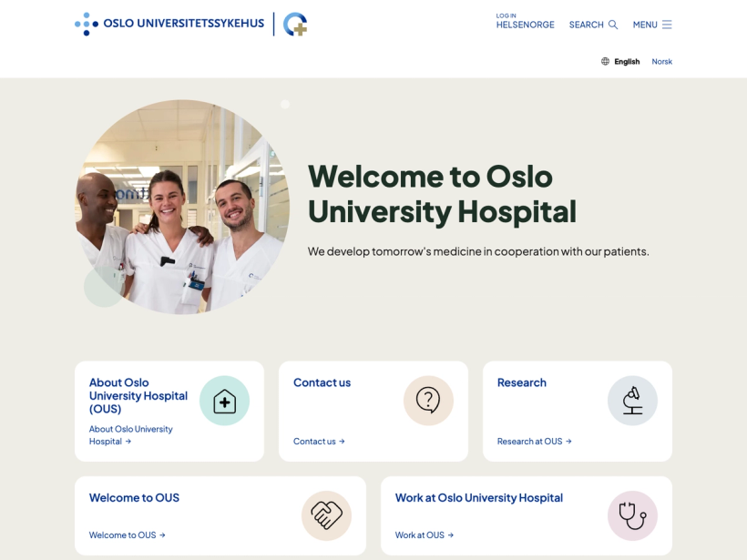The image size is (747, 560).
Task: Click the question mark speech bubble icon
Action: click(x=428, y=401)
